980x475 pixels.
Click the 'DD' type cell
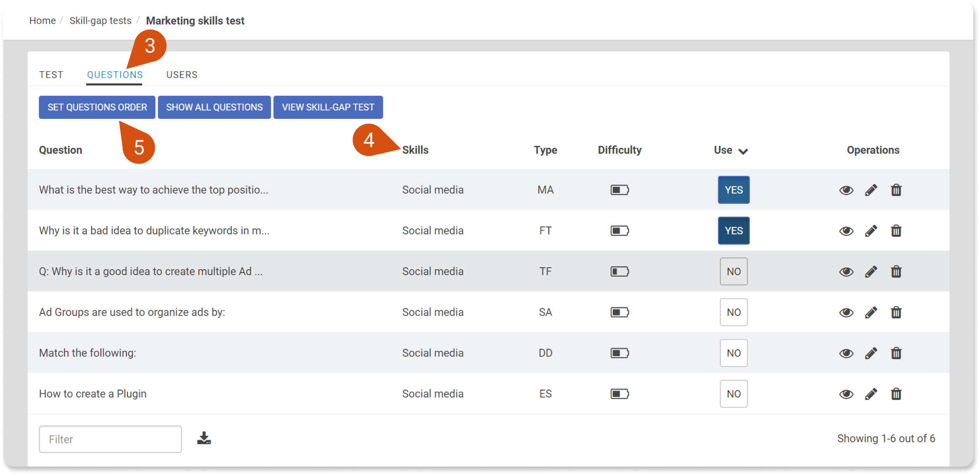(545, 353)
